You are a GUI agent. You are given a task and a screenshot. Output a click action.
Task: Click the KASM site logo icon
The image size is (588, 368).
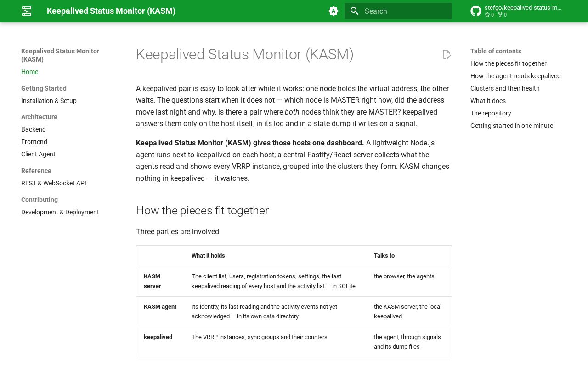coord(27,11)
